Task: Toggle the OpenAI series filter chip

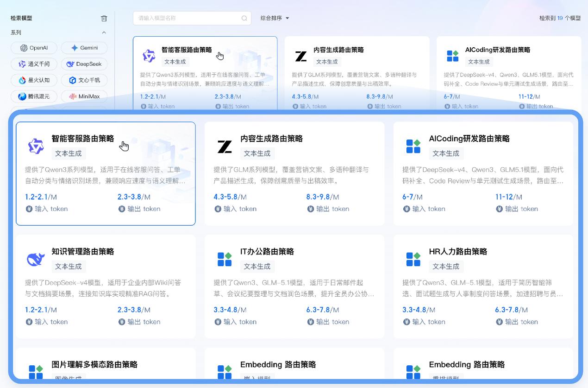Action: point(34,48)
